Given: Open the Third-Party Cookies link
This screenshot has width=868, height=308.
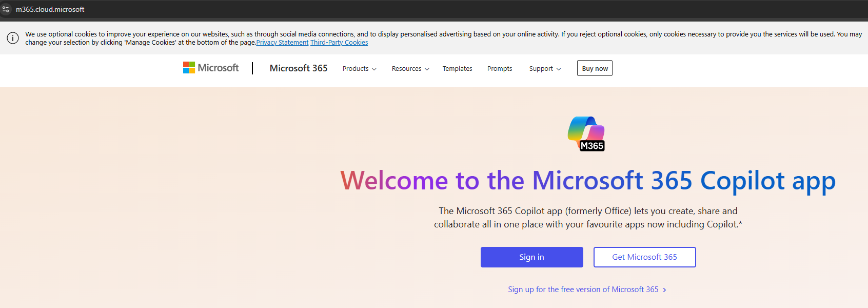Looking at the screenshot, I should [339, 43].
